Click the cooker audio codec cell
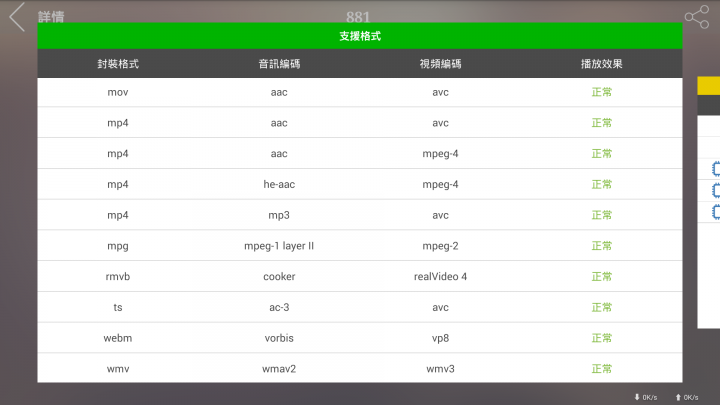The width and height of the screenshot is (720, 405). [x=279, y=277]
